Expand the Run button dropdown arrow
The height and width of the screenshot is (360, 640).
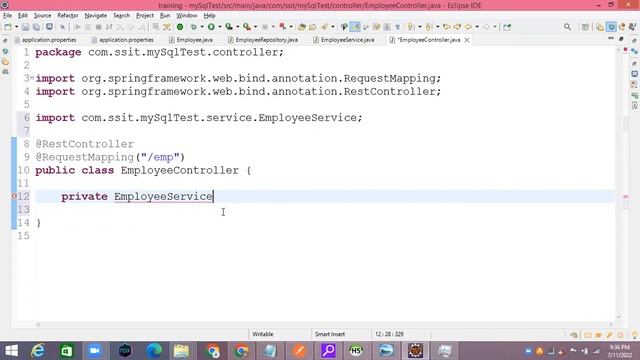[x=219, y=27]
